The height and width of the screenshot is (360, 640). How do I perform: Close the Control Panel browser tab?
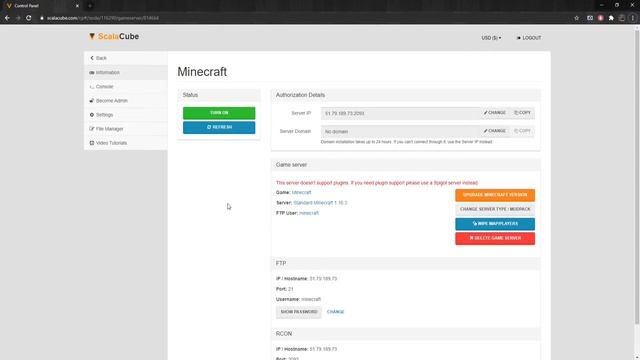pyautogui.click(x=77, y=6)
